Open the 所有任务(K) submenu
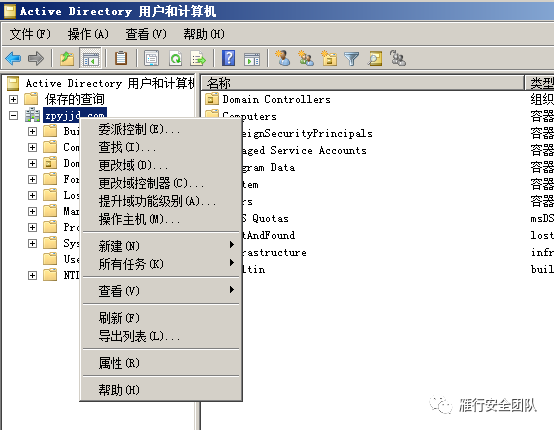Screen dimensions: 554x430 click(161, 264)
